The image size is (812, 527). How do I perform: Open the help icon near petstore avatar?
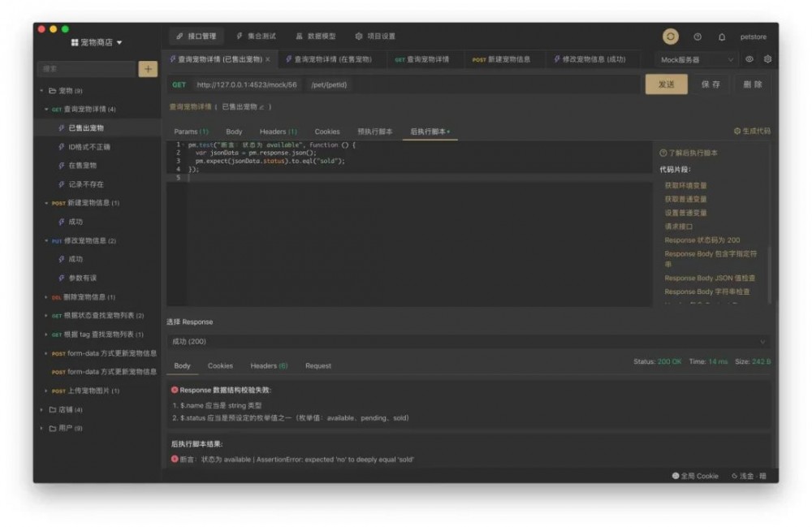(696, 37)
